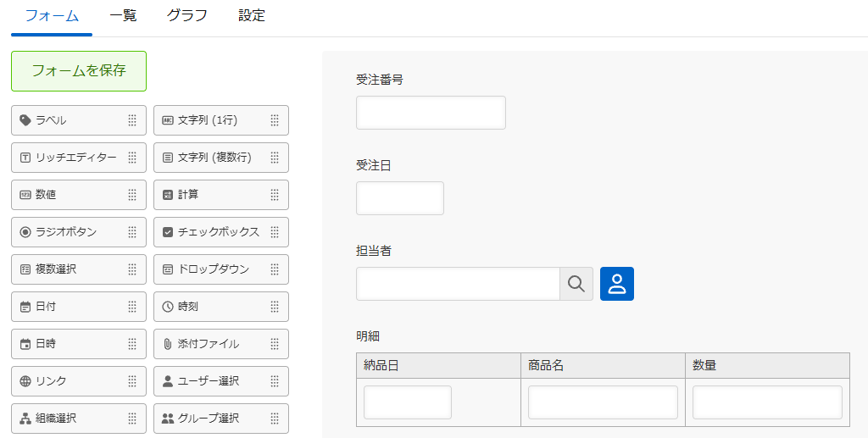868x438 pixels.
Task: Grab the drag handle on 複数選択
Action: click(131, 269)
